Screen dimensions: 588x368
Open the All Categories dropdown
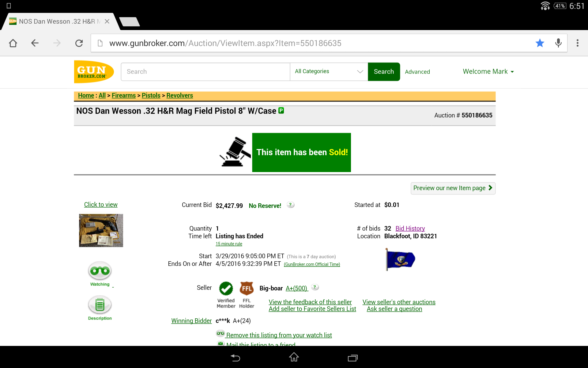(329, 72)
